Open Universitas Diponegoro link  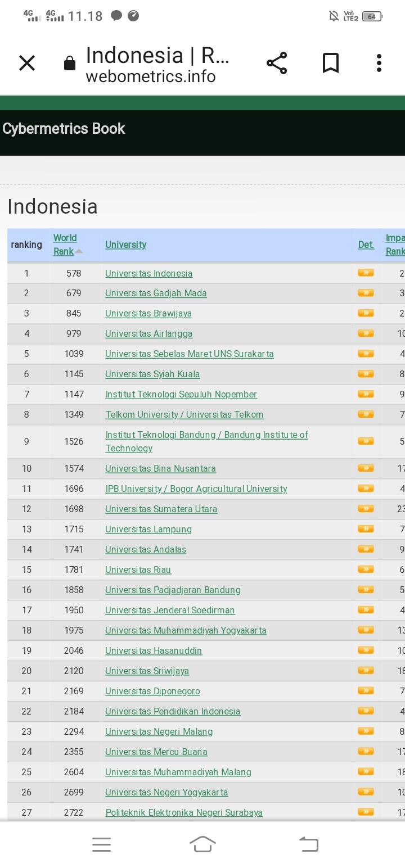pos(152,691)
